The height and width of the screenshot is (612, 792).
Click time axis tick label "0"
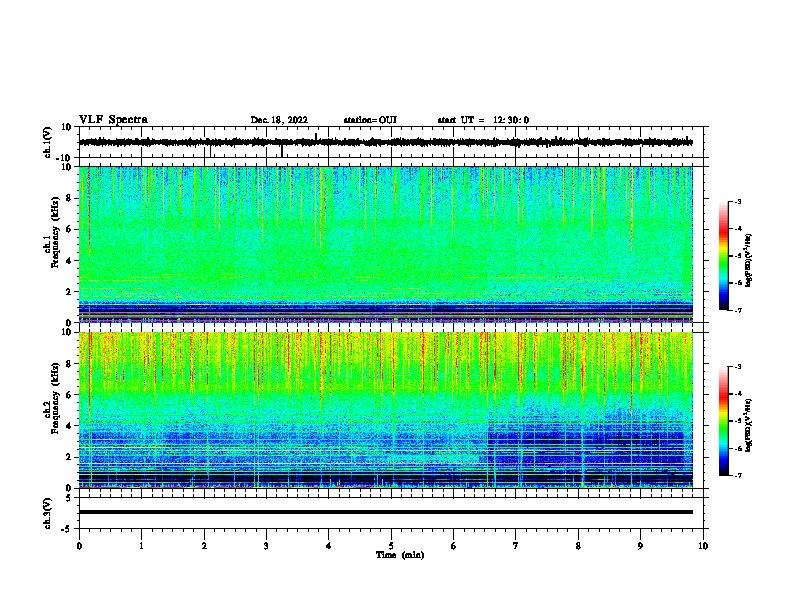79,546
